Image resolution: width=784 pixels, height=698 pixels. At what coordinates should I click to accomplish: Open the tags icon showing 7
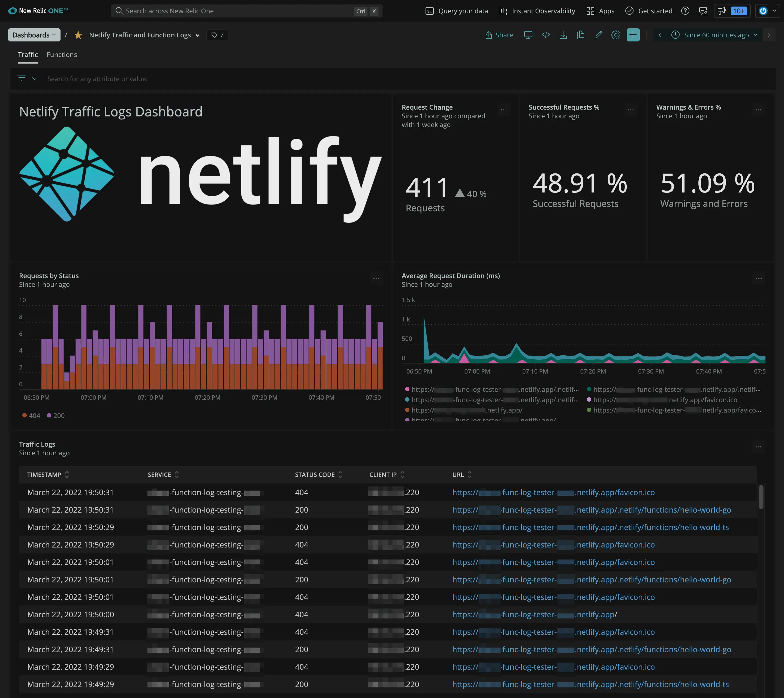point(218,35)
